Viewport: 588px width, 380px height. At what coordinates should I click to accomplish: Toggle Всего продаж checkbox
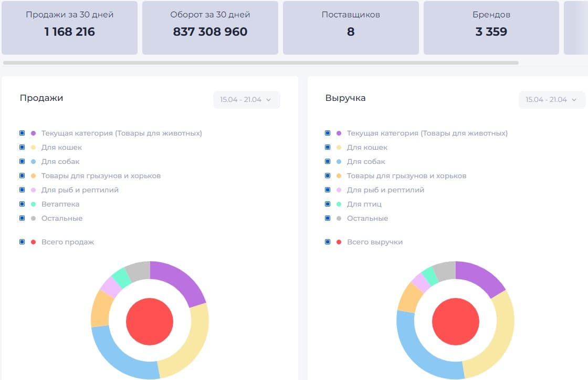22,242
